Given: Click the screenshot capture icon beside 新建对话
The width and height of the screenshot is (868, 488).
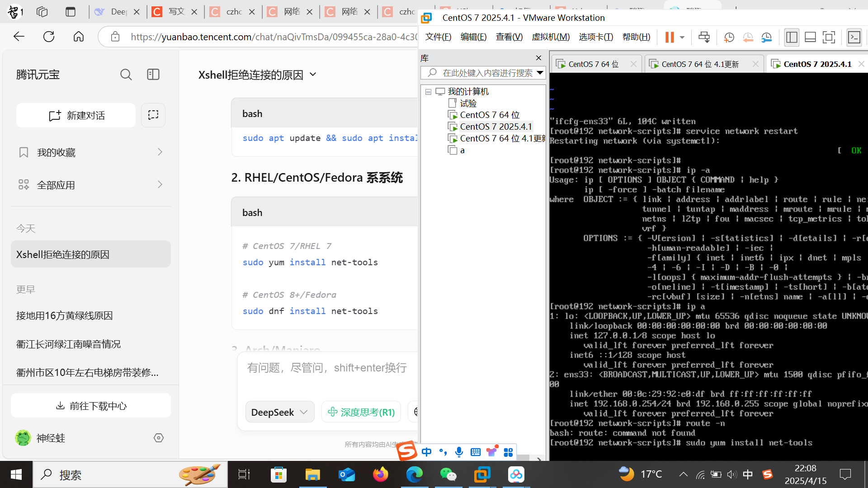Looking at the screenshot, I should tap(153, 115).
